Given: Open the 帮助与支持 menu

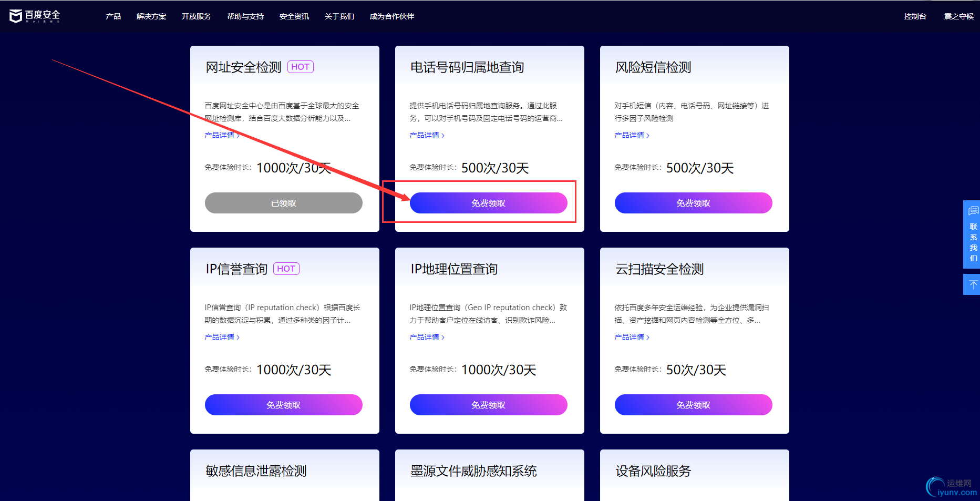Looking at the screenshot, I should tap(245, 16).
